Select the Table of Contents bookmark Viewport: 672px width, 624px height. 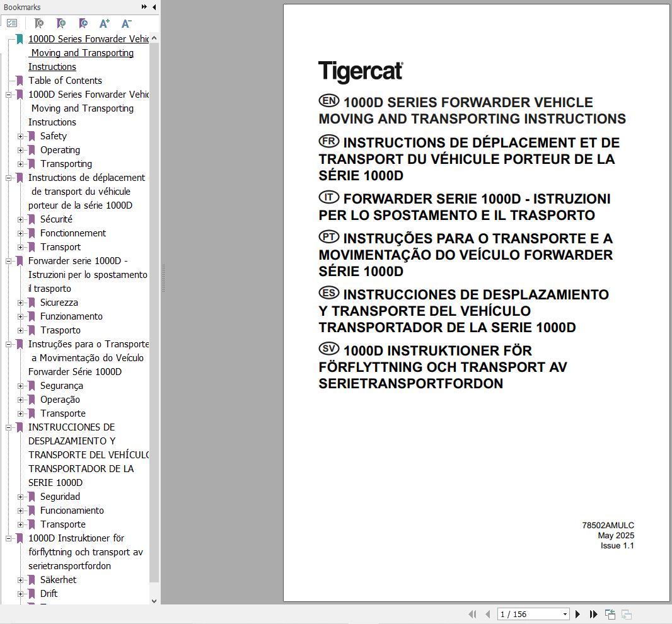pos(65,81)
